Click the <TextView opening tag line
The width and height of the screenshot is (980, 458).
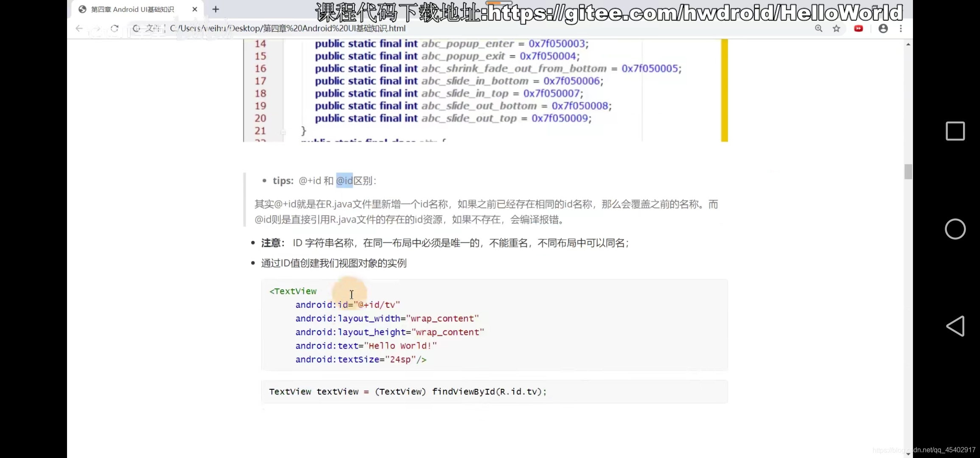293,291
